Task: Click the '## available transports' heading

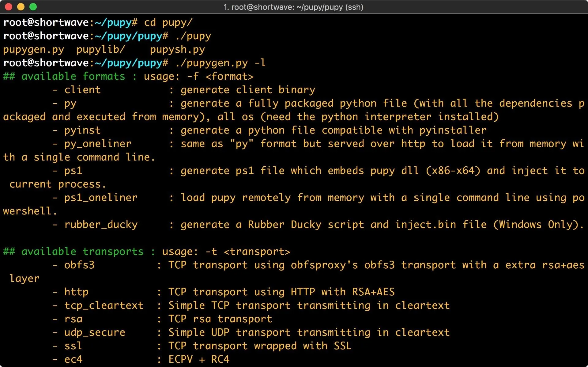Action: 73,252
